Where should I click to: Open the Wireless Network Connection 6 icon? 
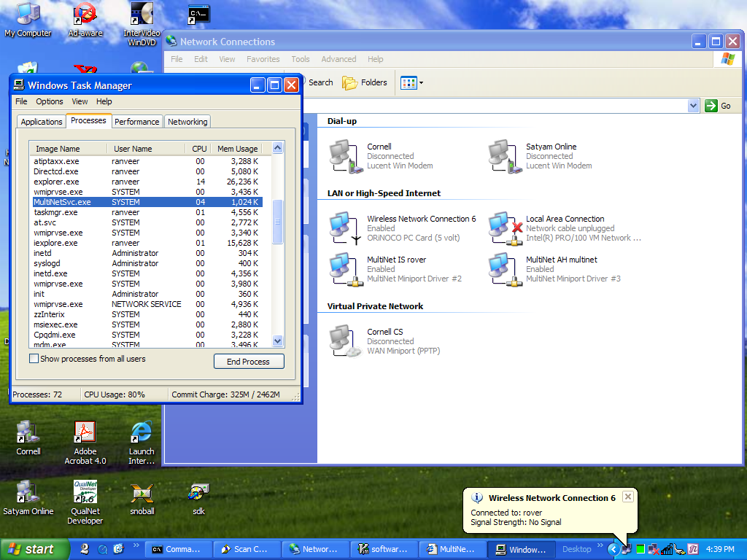point(342,227)
